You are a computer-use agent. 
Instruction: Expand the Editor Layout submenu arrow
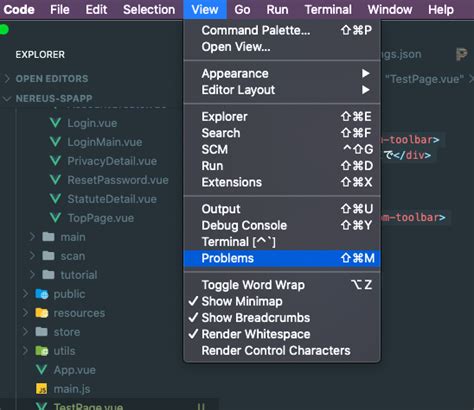click(366, 90)
